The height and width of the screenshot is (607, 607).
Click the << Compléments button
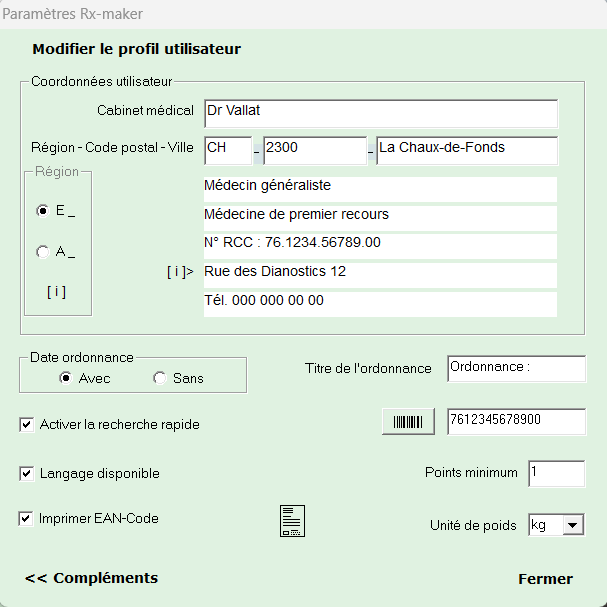(x=91, y=578)
